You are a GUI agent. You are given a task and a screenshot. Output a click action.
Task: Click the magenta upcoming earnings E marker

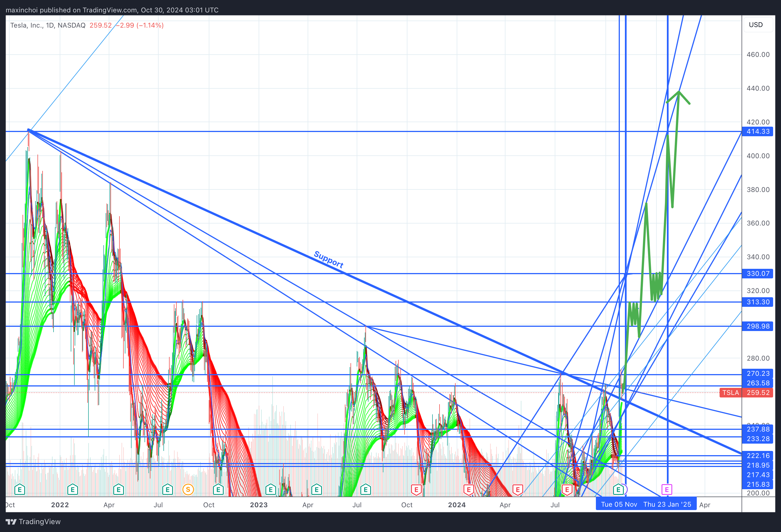click(x=667, y=489)
